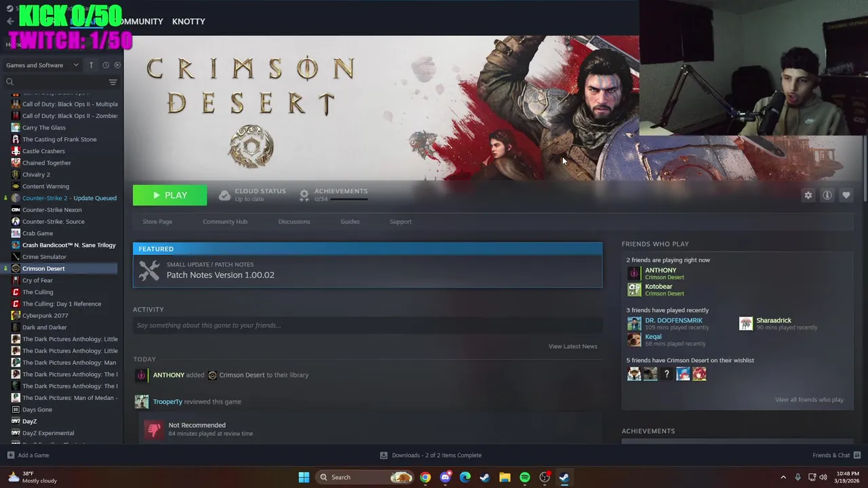Expand the Games and Software dropdown
The height and width of the screenshot is (488, 868).
click(42, 65)
